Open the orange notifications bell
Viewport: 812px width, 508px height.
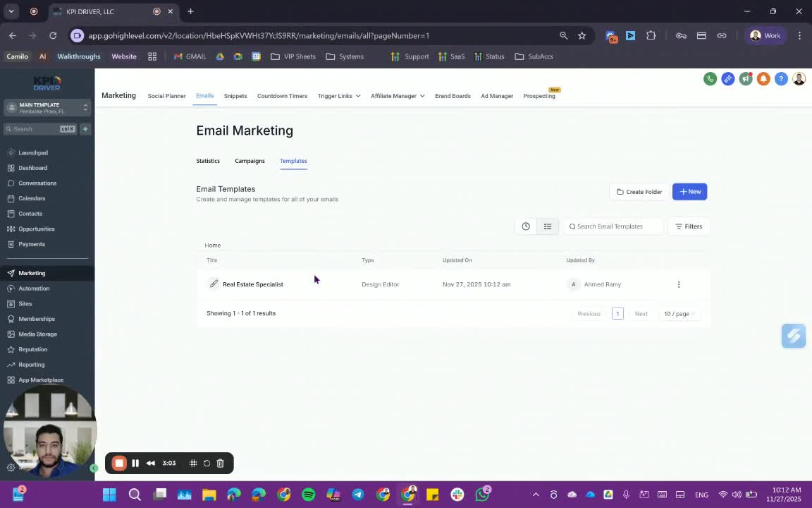(763, 79)
